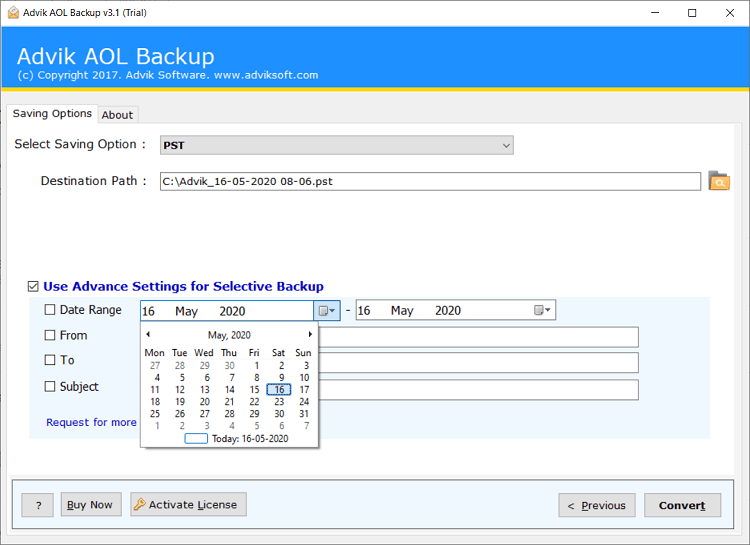Image resolution: width=750 pixels, height=545 pixels.
Task: Select grayed April 30 in the calendar
Action: click(x=230, y=366)
